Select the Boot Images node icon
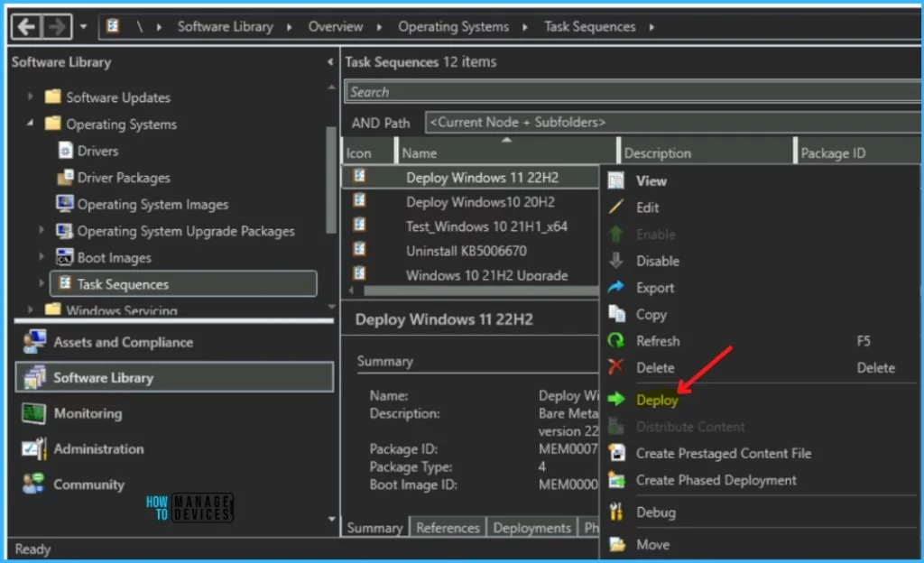 (65, 257)
